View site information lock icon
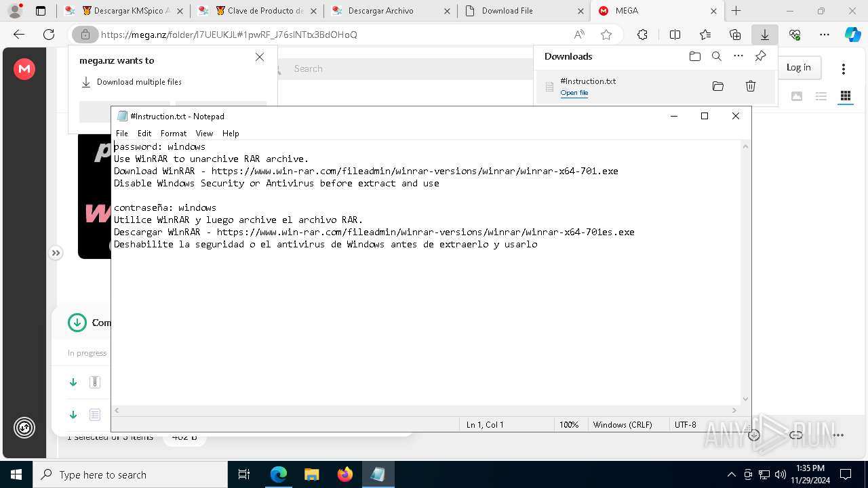The image size is (868, 488). (x=85, y=35)
